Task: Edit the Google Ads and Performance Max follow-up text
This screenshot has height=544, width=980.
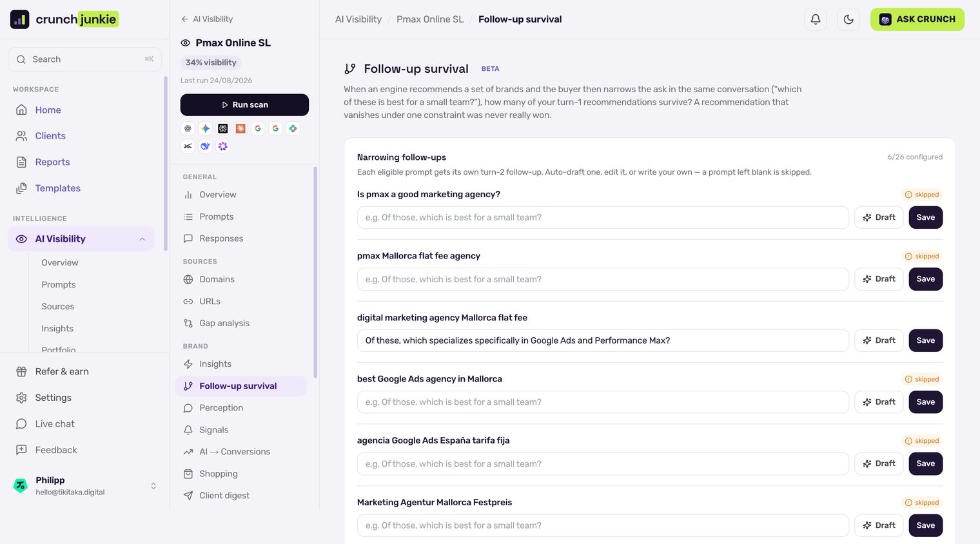Action: [603, 340]
